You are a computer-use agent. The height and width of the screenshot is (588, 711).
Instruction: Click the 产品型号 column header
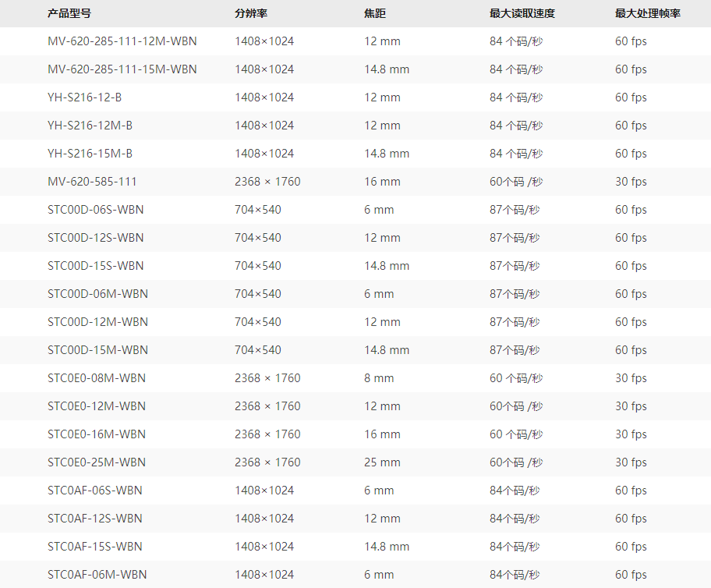click(69, 14)
